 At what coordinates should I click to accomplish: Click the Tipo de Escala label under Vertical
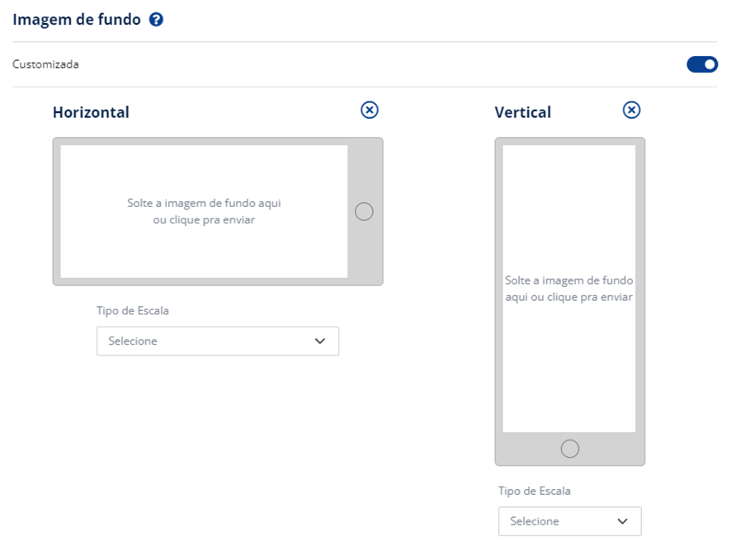point(534,491)
